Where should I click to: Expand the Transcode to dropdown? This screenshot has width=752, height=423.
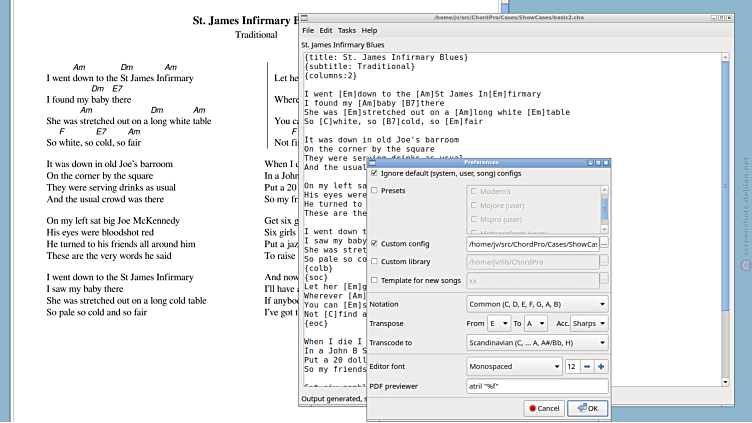537,342
